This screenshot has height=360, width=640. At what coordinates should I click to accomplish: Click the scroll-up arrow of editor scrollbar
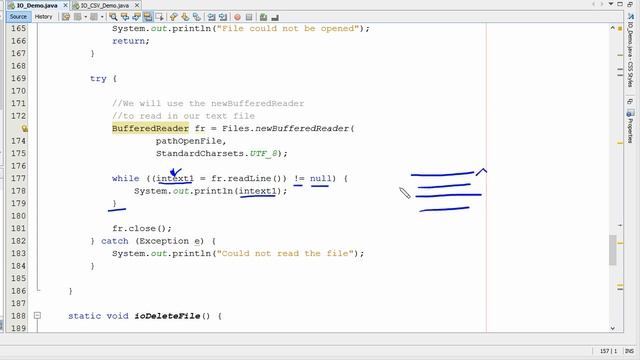[613, 28]
